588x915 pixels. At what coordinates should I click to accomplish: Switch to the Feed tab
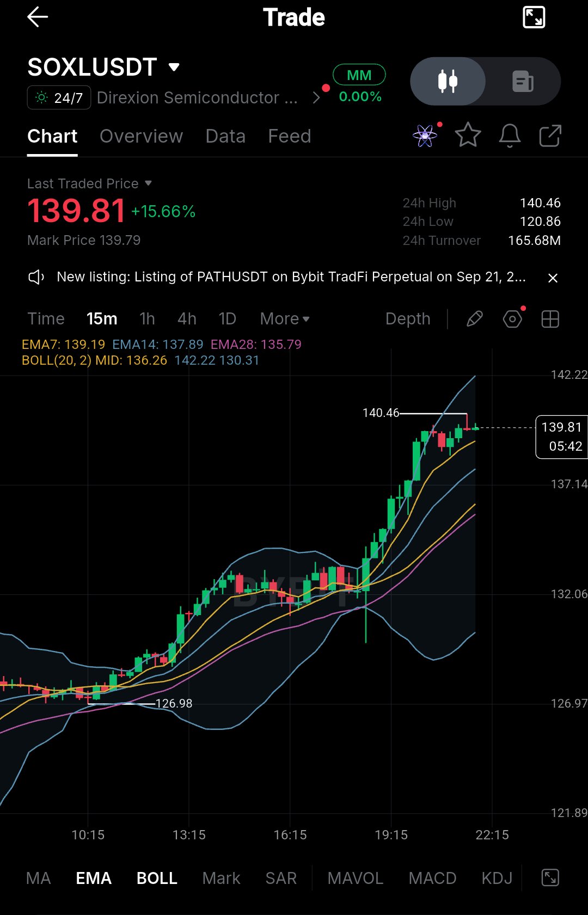point(290,136)
